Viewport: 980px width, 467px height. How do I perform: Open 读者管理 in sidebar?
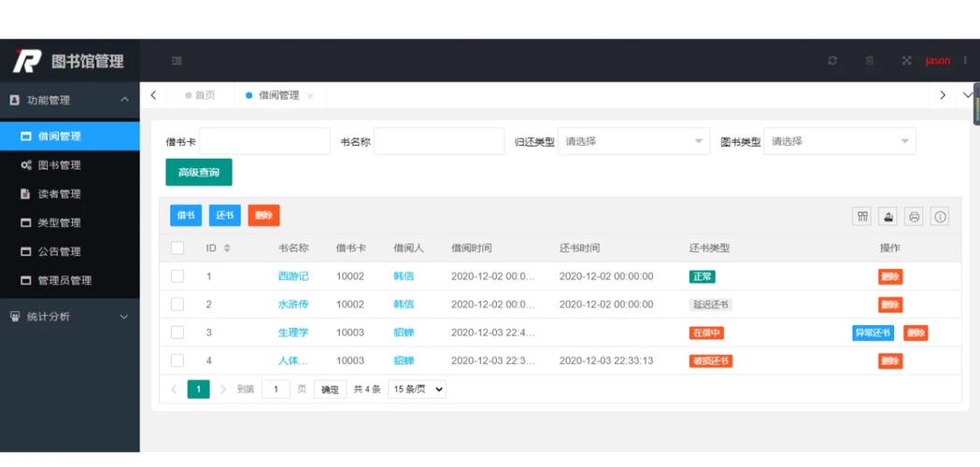coord(69,193)
